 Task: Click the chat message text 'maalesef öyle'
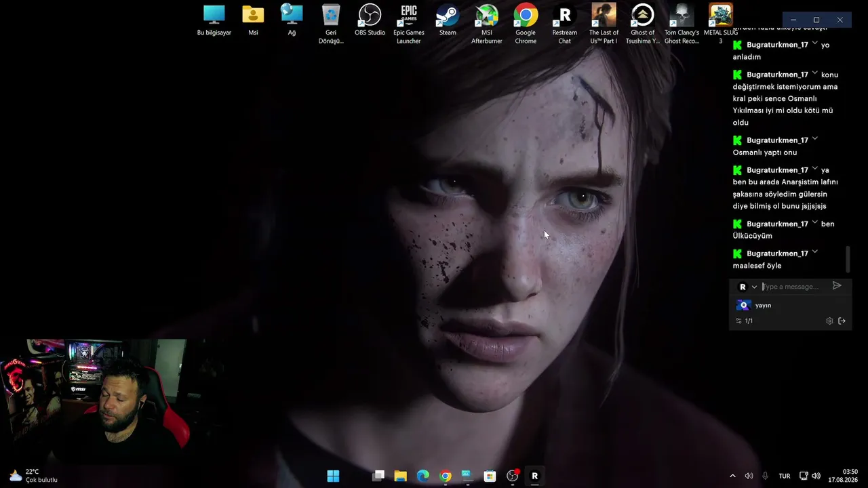coord(757,266)
